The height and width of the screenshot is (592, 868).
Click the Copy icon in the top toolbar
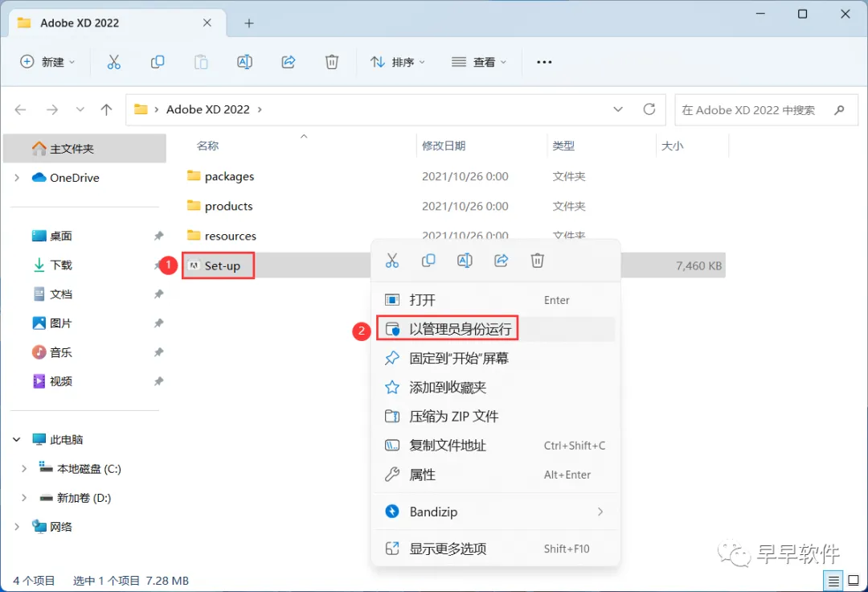[x=158, y=62]
